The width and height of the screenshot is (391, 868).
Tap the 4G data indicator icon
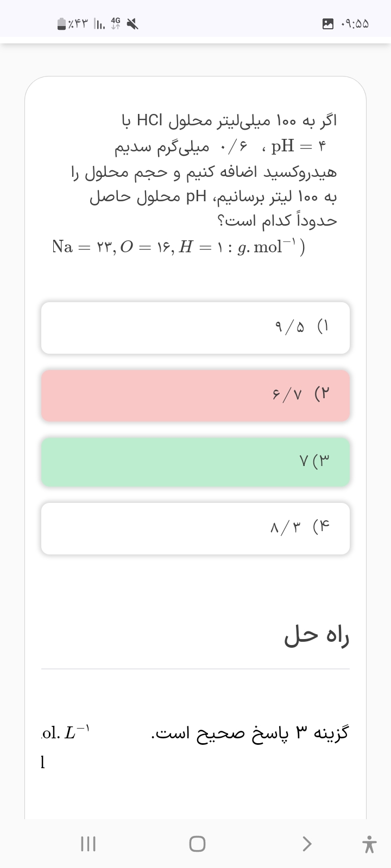tap(115, 23)
